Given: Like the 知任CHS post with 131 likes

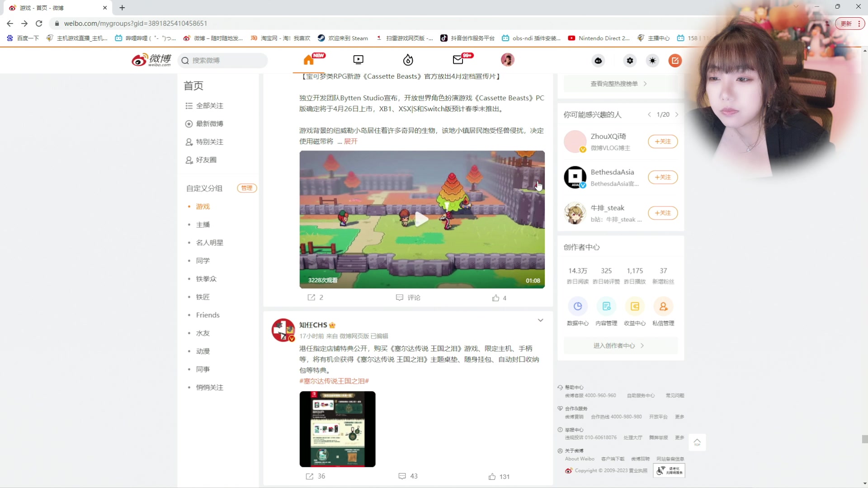Looking at the screenshot, I should [x=499, y=477].
